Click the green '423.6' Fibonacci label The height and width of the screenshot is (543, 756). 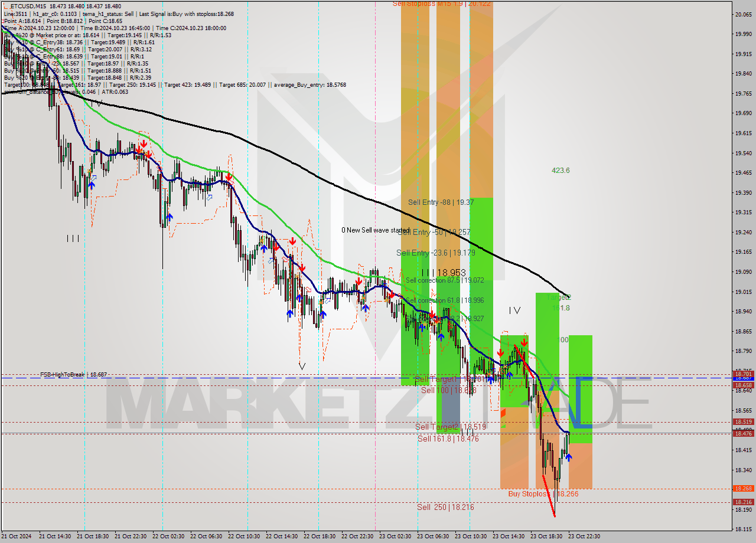point(561,171)
